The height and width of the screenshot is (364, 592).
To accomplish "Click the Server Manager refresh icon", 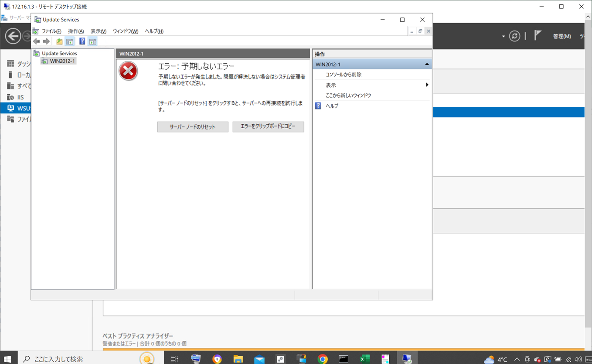I will (x=514, y=36).
